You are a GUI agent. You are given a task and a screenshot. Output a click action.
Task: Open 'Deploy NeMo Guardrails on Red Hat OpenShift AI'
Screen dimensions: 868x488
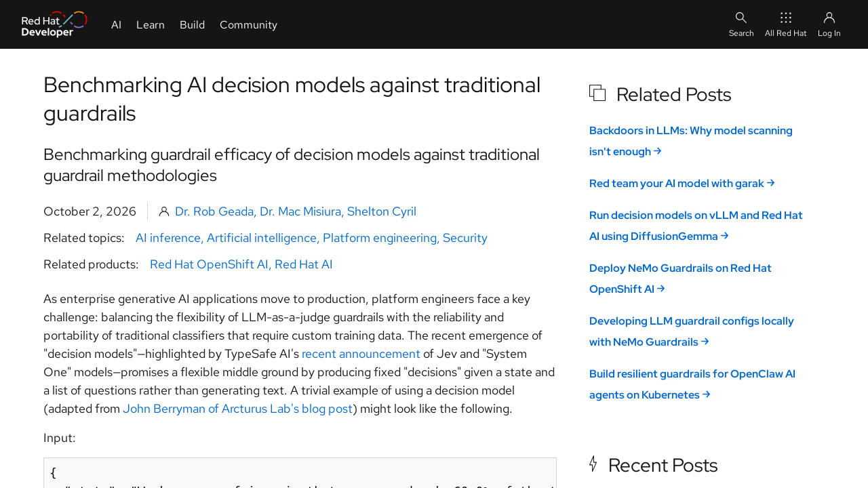point(680,279)
